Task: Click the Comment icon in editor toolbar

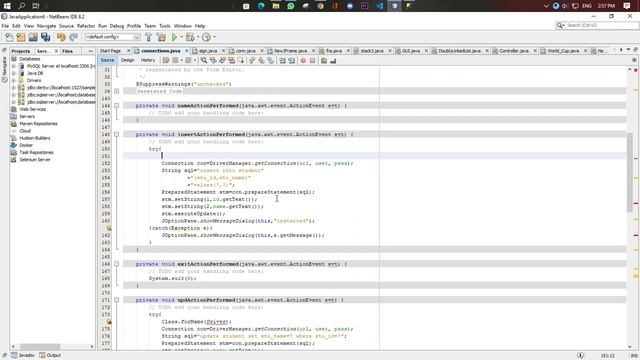Action: click(324, 60)
